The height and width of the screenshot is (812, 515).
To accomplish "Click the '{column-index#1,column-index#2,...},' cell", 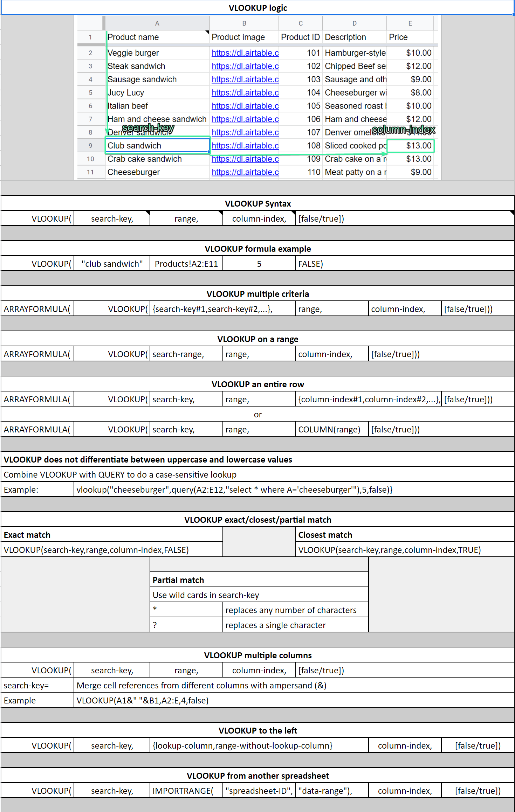I will pos(369,399).
